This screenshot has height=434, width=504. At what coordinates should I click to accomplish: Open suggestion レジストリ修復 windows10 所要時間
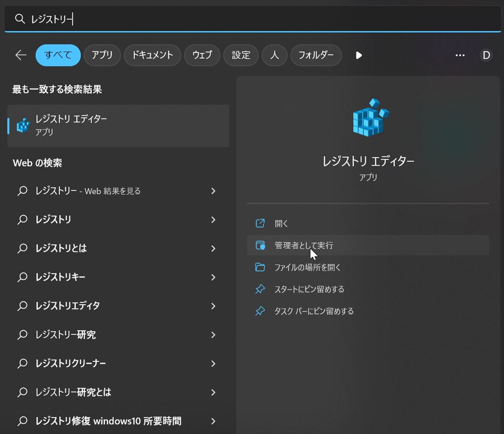tap(118, 421)
